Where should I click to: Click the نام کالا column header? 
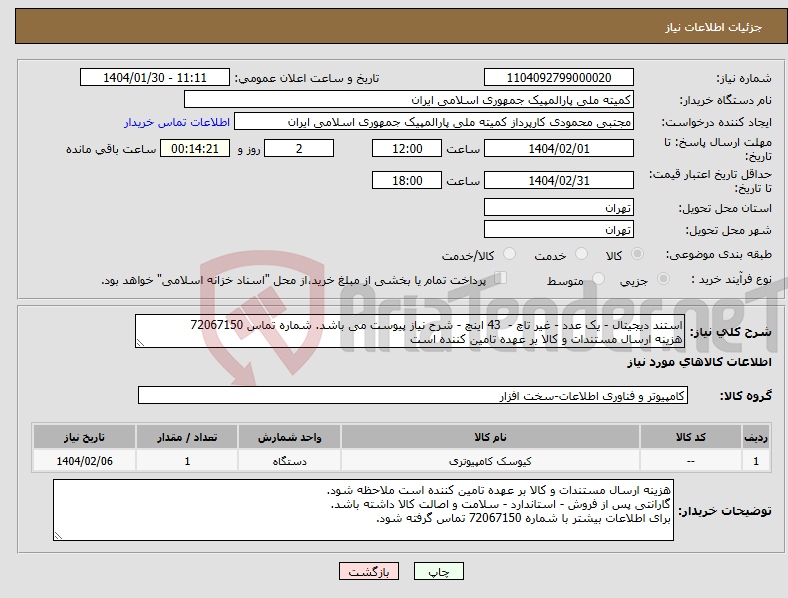click(x=490, y=437)
